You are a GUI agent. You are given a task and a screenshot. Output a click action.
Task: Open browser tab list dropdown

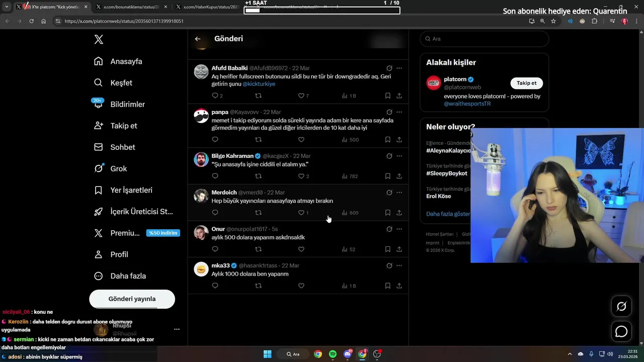pyautogui.click(x=7, y=7)
